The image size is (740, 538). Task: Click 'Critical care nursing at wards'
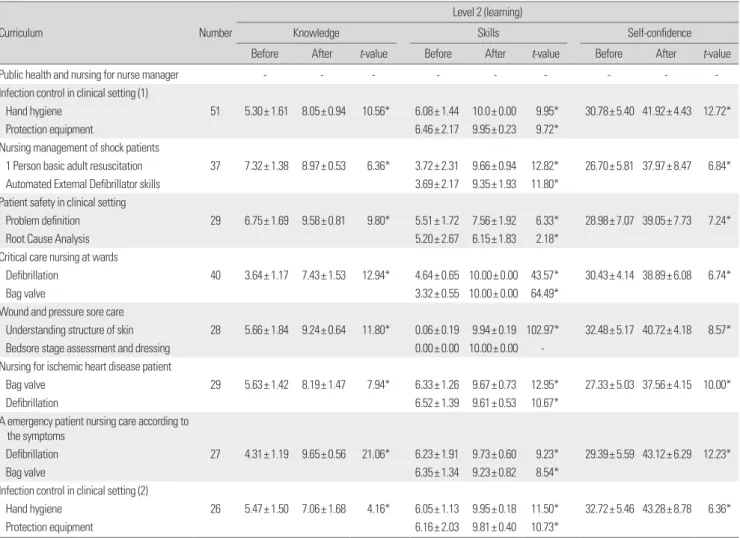click(59, 257)
